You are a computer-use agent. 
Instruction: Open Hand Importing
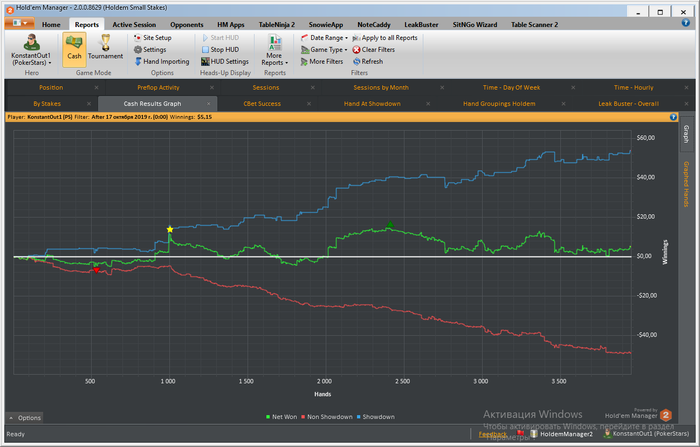[162, 62]
